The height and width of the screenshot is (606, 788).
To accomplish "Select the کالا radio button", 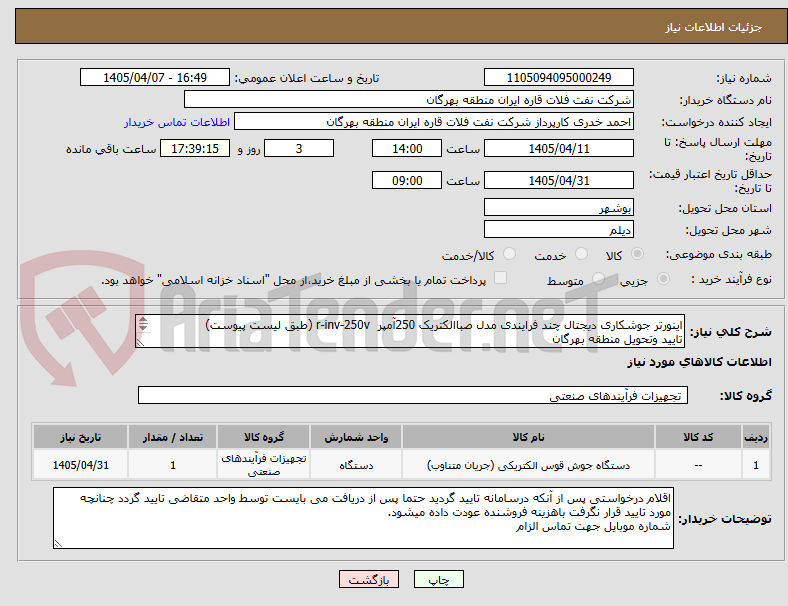I will click(x=637, y=254).
